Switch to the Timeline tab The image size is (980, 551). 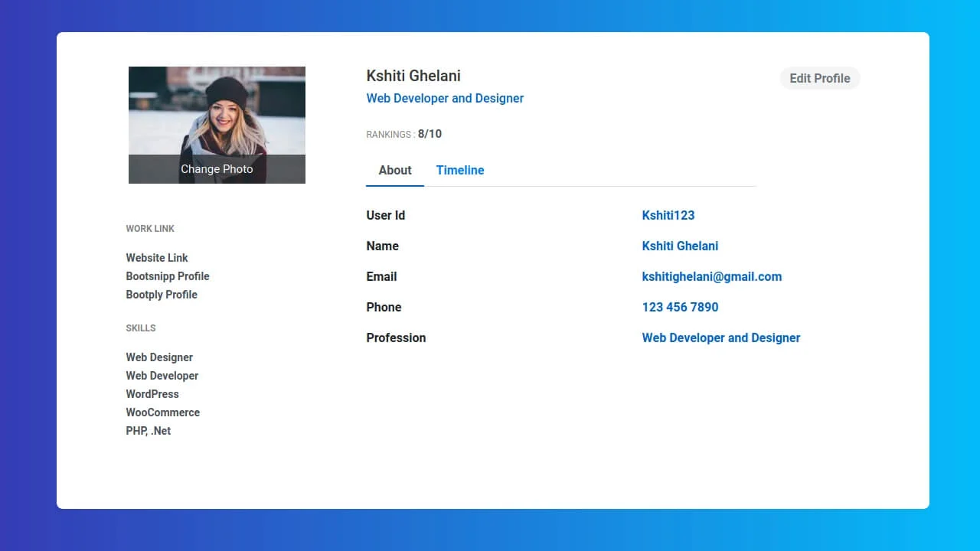click(x=459, y=170)
